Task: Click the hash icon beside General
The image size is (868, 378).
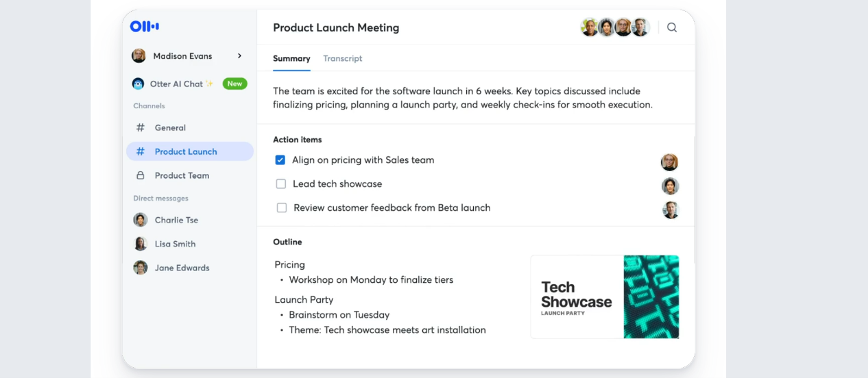Action: 141,127
